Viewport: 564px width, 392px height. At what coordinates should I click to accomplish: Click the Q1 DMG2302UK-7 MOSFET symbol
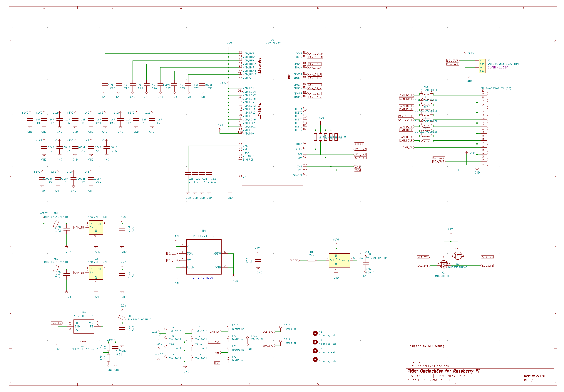(x=444, y=264)
